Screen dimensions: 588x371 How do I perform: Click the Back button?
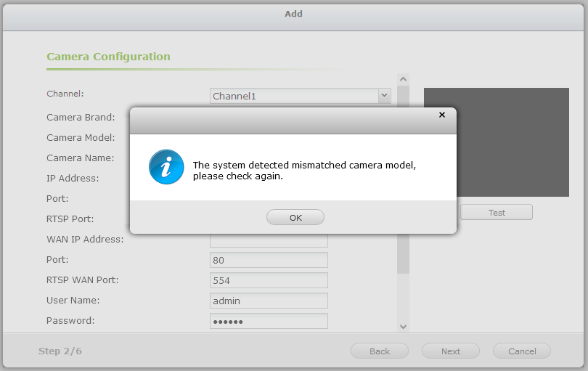(x=380, y=351)
